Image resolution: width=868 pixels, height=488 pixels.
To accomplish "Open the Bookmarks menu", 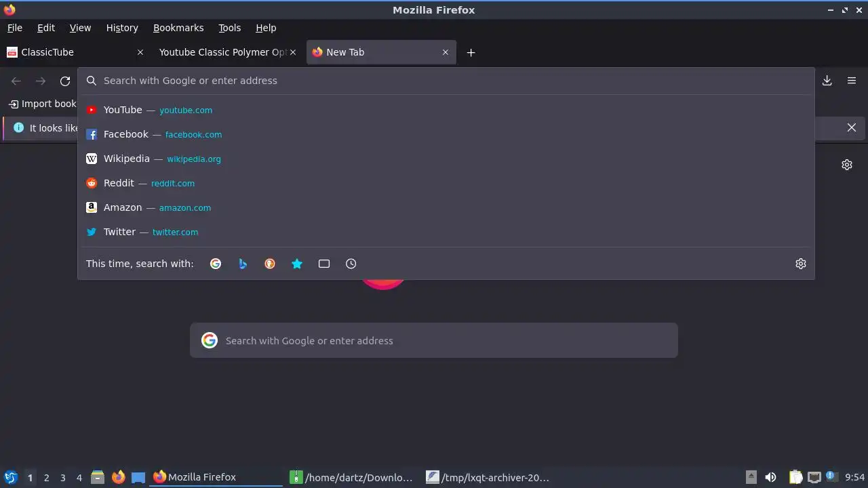I will [x=178, y=28].
